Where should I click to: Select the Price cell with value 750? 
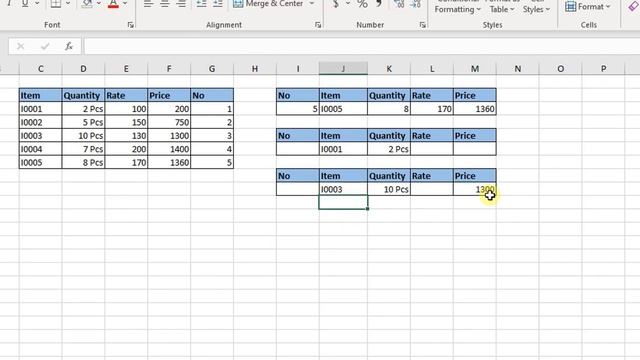point(169,122)
